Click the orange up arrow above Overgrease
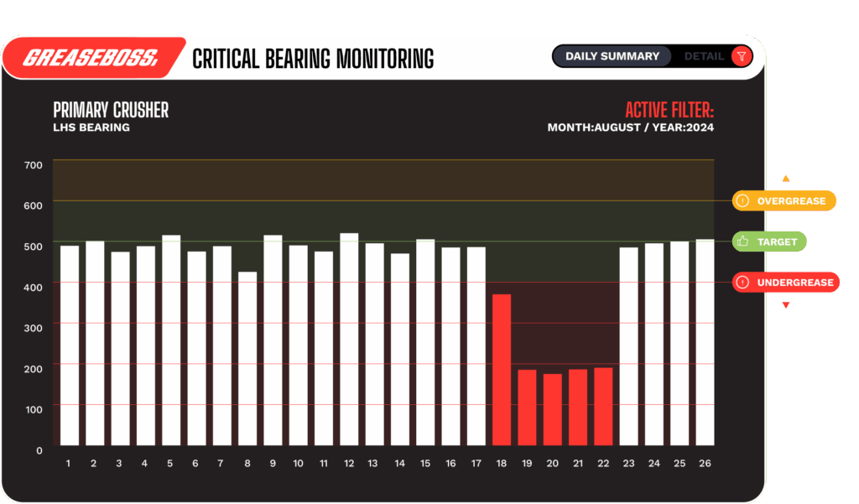 786,178
